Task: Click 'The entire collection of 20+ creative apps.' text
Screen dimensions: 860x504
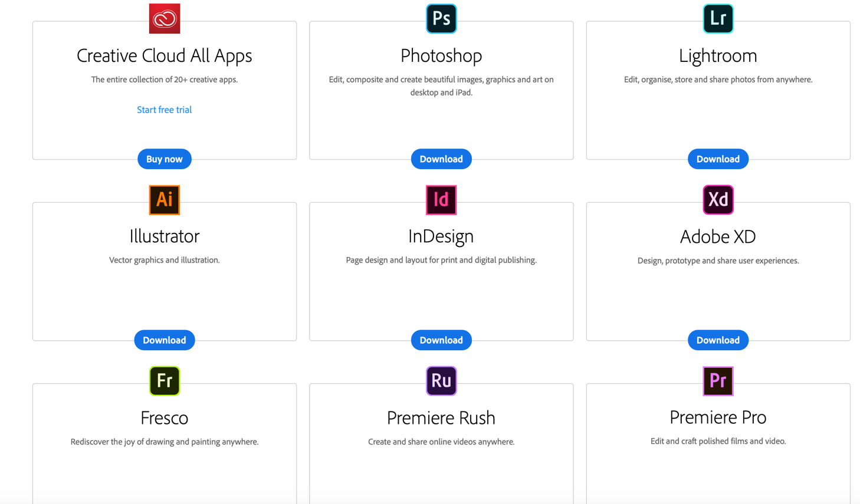Action: pos(165,80)
